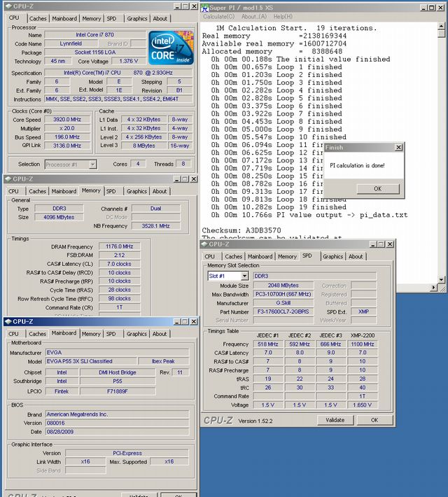Select Caches tab in the Mainboard CPU-Z window

pyautogui.click(x=37, y=334)
